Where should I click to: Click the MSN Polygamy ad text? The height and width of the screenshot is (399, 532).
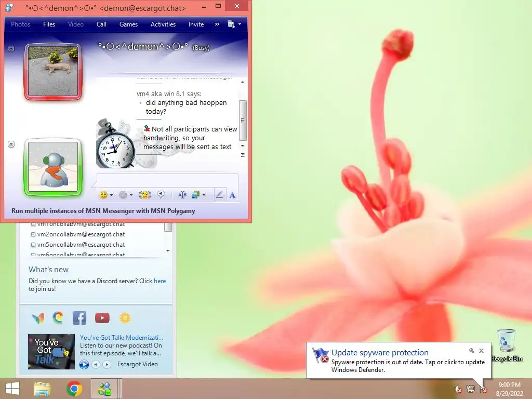coord(103,211)
